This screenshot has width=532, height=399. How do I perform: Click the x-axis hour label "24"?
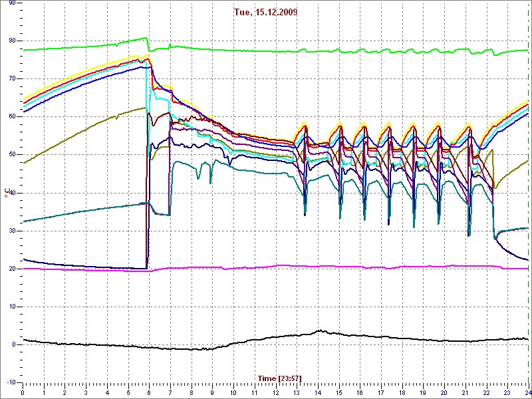click(528, 394)
